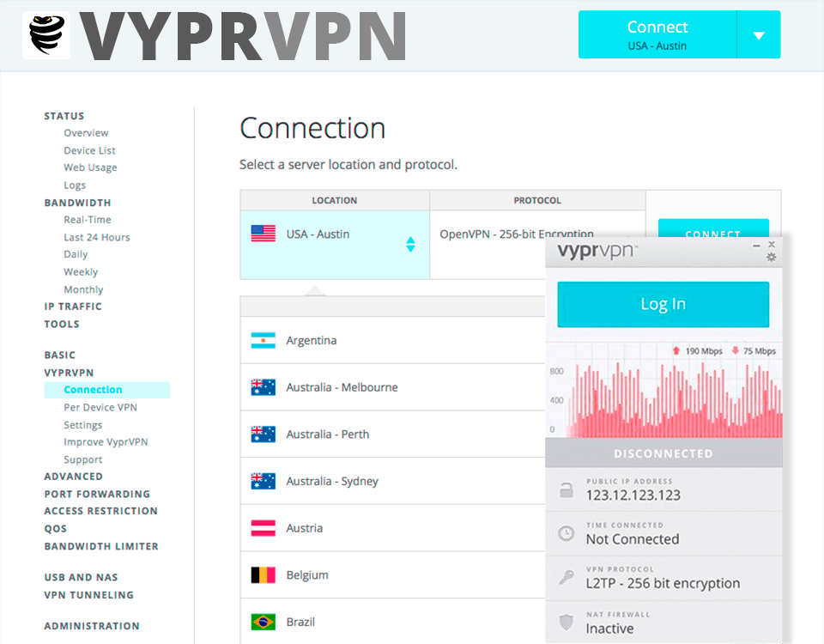Open Daily bandwidth page
The height and width of the screenshot is (644, 824).
[x=76, y=254]
